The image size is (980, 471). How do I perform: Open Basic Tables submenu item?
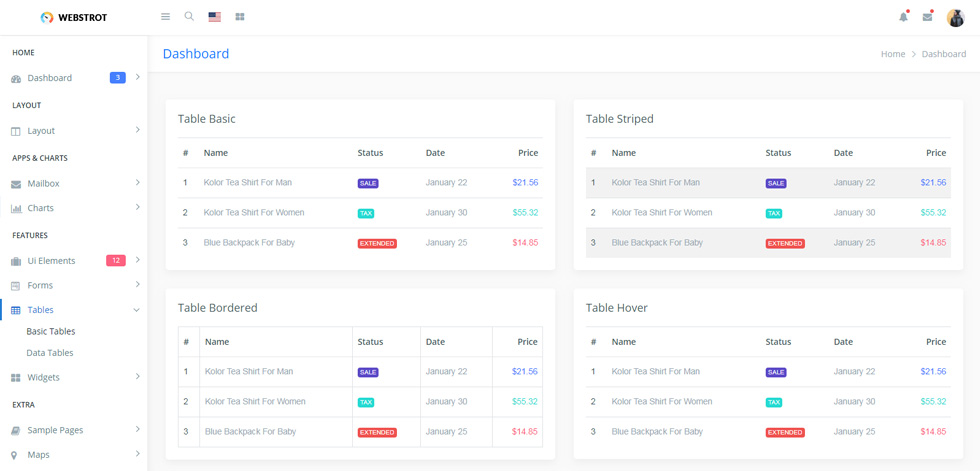click(x=51, y=332)
